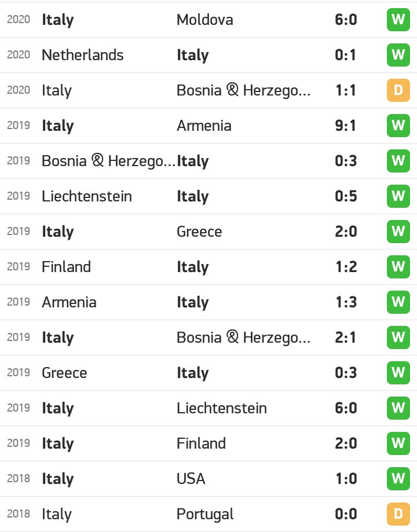Click the 0:0 score result
The height and width of the screenshot is (532, 417).
[x=346, y=514]
